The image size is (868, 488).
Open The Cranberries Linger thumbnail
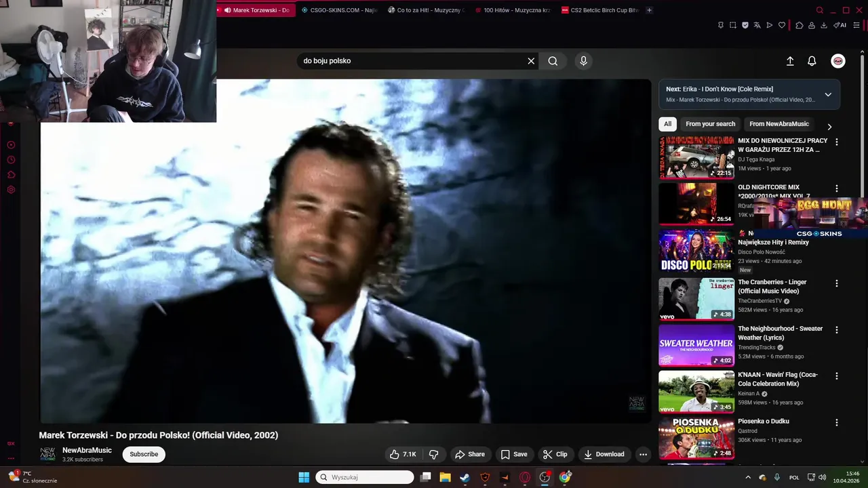pyautogui.click(x=696, y=298)
